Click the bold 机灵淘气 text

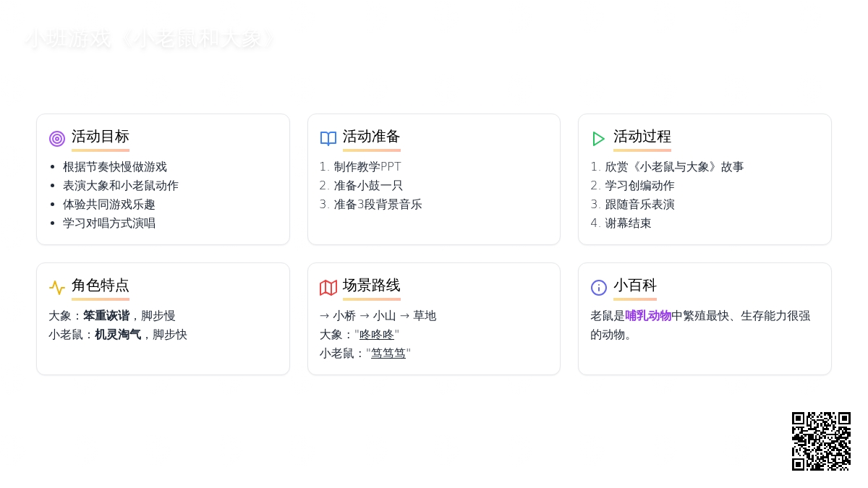pos(118,335)
